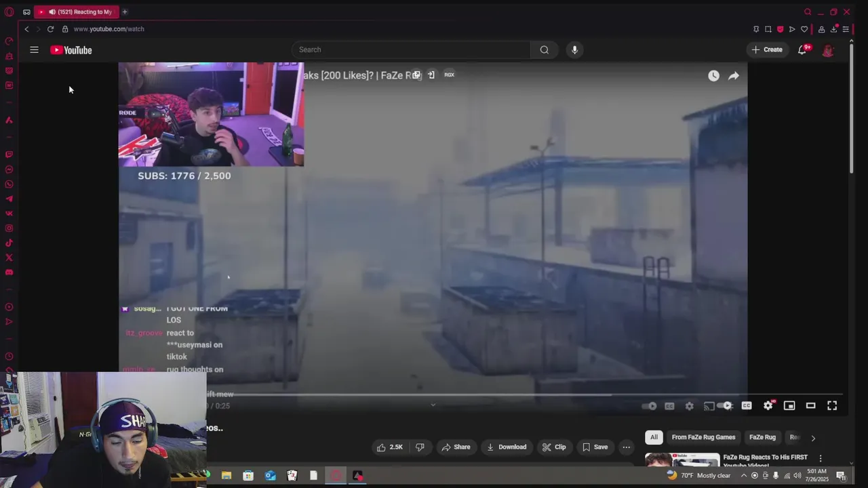Select the FaZe Rug filter chip
The width and height of the screenshot is (868, 488).
pyautogui.click(x=762, y=437)
